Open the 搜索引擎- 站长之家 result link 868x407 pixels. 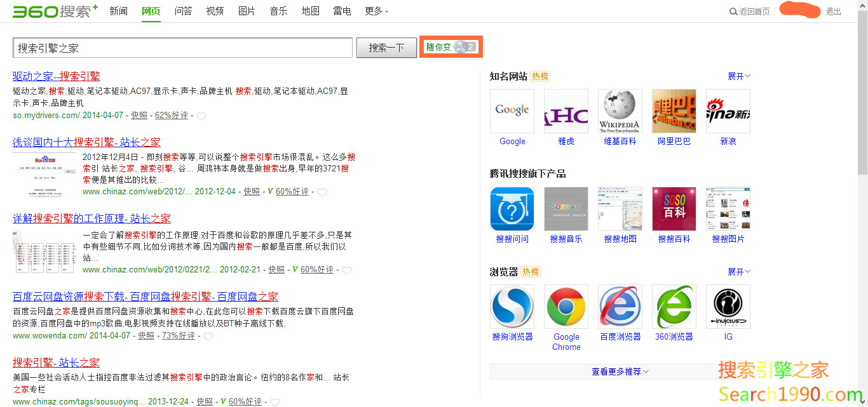click(56, 363)
